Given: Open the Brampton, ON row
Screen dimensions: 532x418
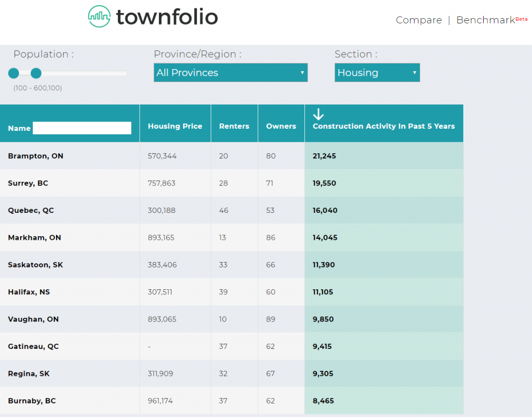Looking at the screenshot, I should click(36, 156).
